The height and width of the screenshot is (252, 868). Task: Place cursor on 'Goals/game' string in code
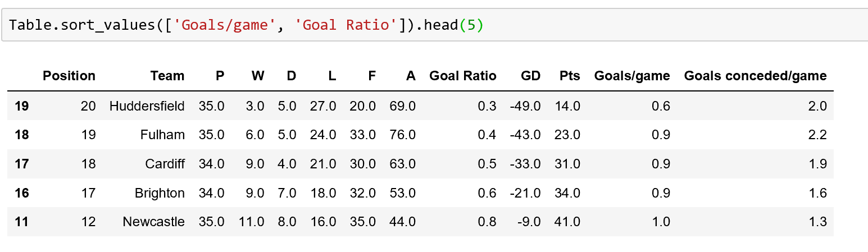click(x=222, y=26)
